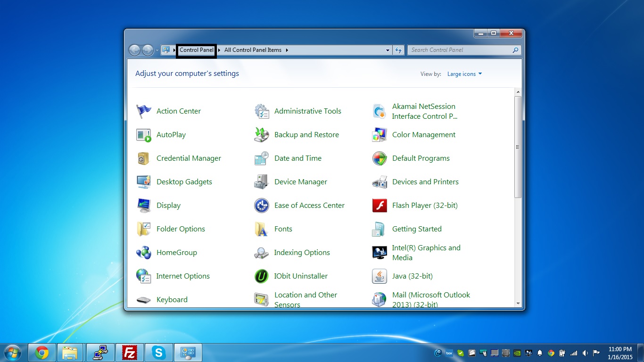
Task: Click the Action Center flag in tray
Action: click(596, 353)
